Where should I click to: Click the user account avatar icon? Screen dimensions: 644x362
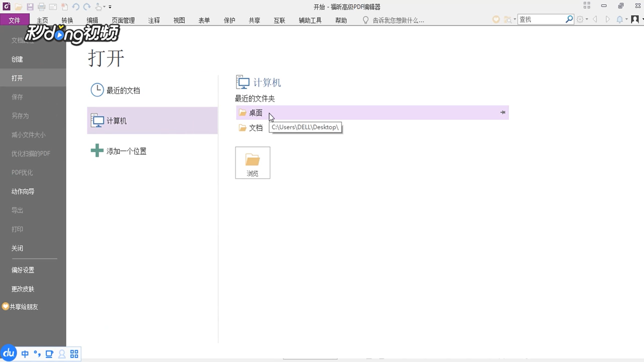pos(635,19)
